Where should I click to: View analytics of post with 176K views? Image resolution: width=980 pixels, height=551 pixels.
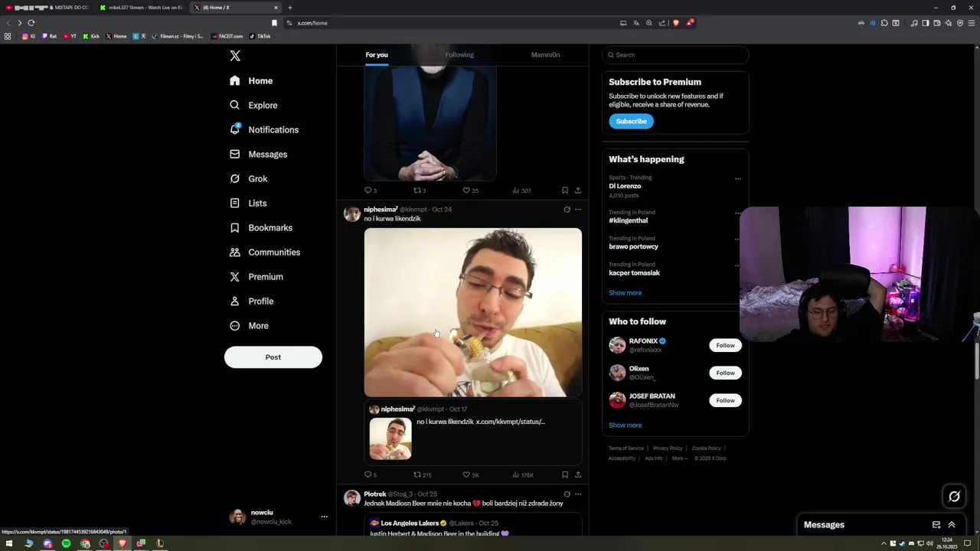523,474
